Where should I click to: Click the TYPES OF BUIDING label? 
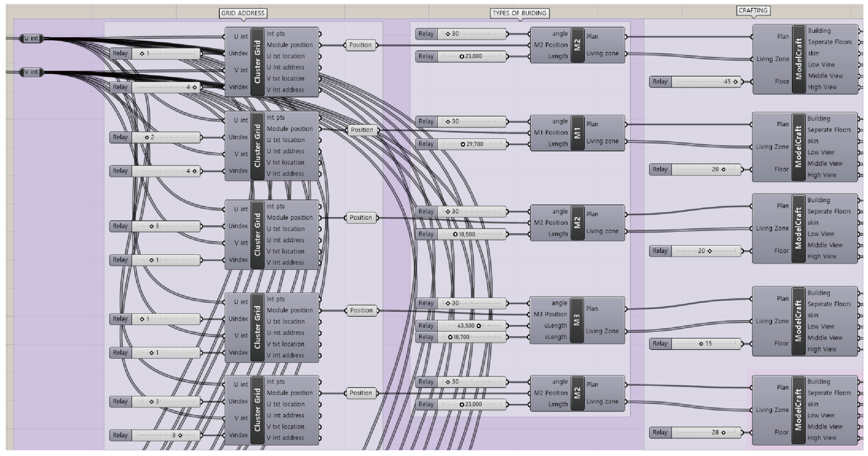click(519, 13)
